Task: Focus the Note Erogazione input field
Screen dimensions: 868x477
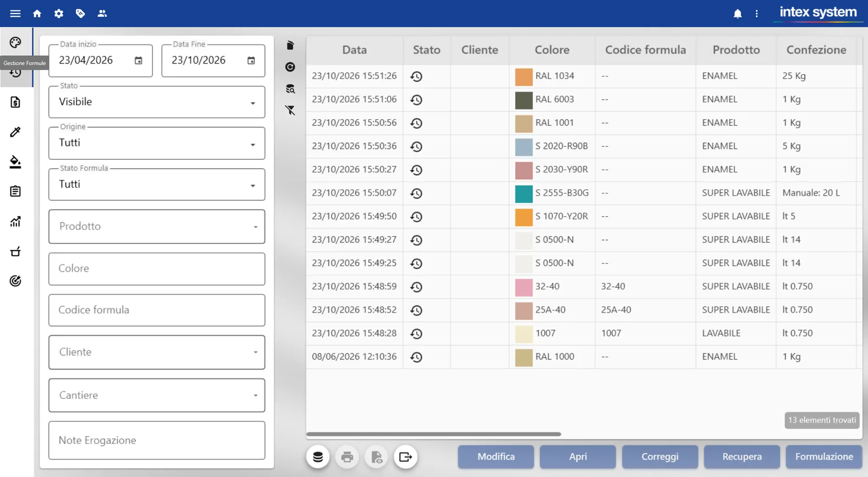Action: 157,441
